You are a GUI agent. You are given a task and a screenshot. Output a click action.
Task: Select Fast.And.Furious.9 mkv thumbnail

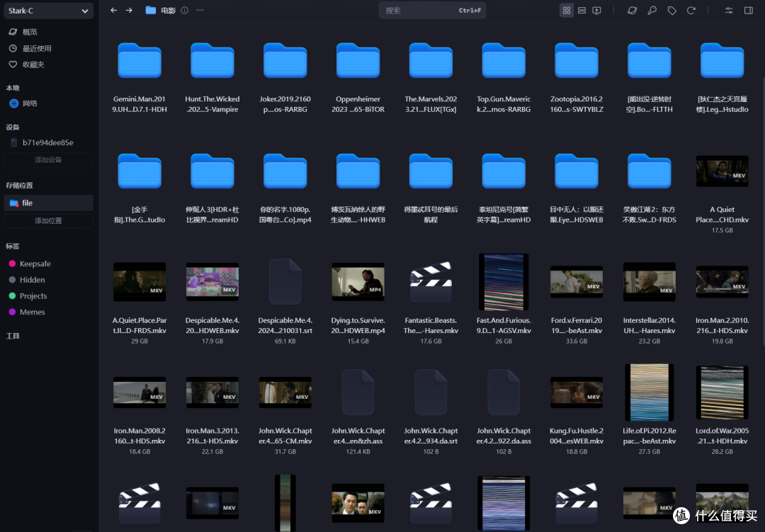pos(504,282)
